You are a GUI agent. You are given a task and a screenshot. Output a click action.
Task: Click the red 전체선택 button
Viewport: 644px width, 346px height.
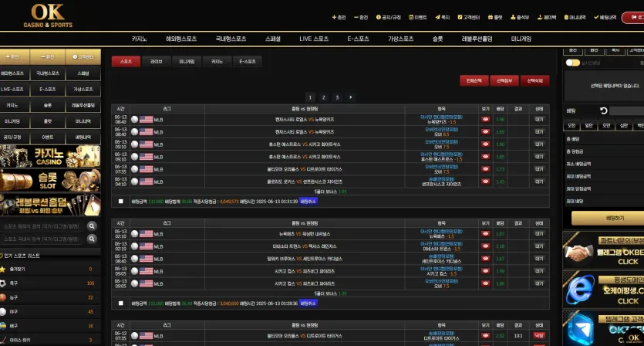click(x=474, y=80)
